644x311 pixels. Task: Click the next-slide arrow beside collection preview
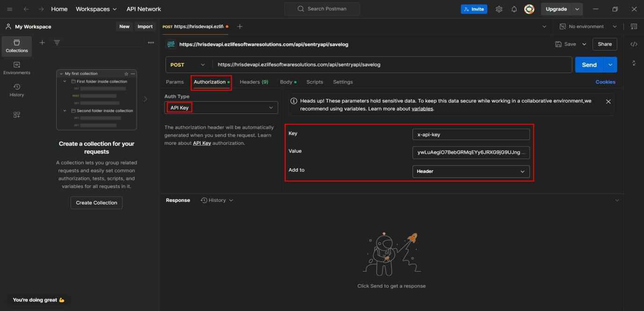(145, 99)
